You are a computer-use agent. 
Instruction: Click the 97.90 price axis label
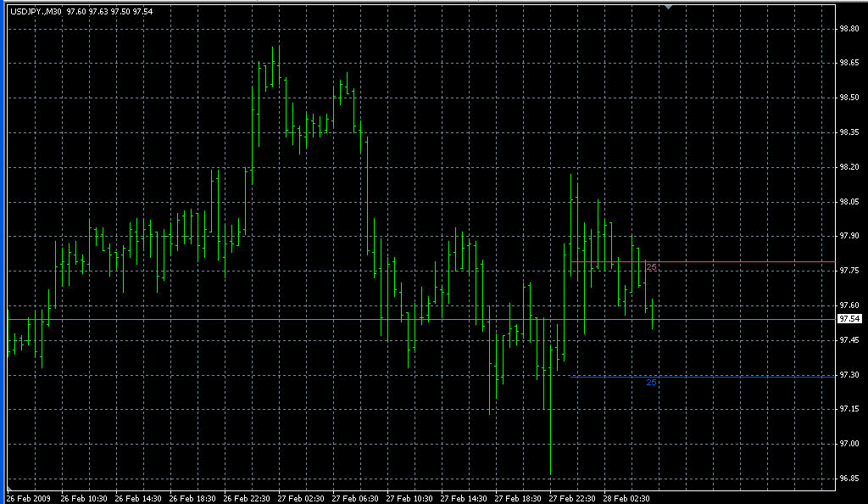(x=849, y=236)
